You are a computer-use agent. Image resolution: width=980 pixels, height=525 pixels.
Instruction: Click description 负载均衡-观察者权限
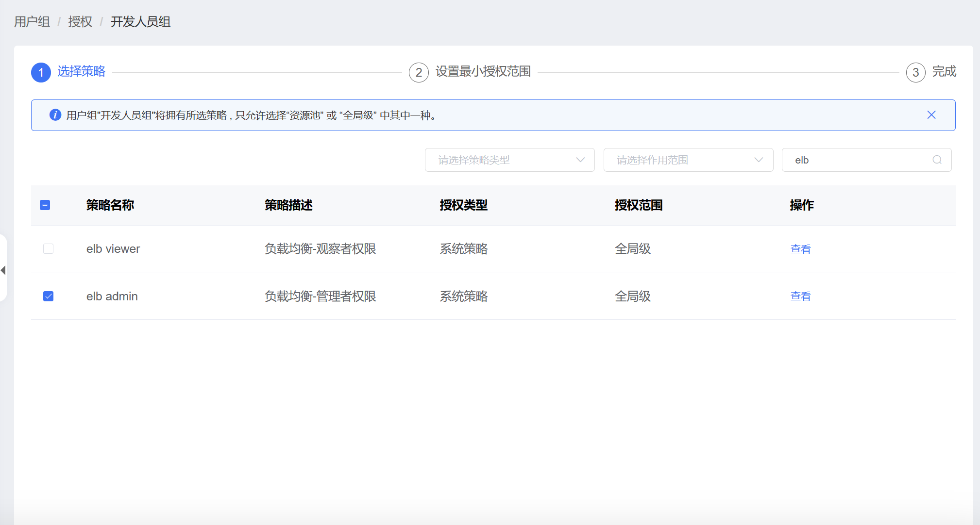pyautogui.click(x=320, y=249)
